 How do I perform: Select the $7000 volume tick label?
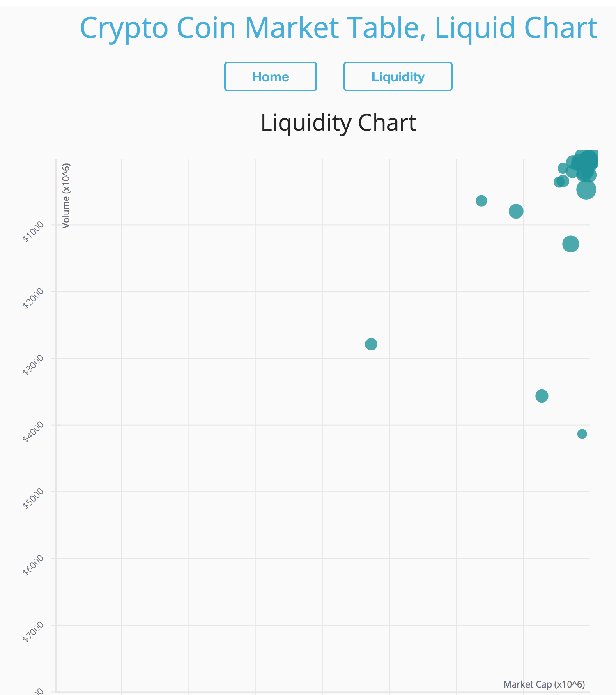click(33, 632)
